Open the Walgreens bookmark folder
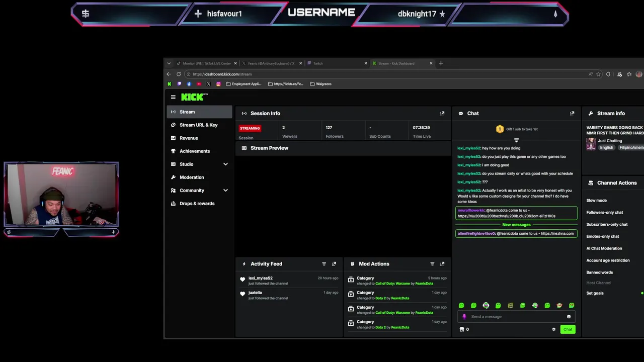Screen dimensions: 644x362 (321, 84)
